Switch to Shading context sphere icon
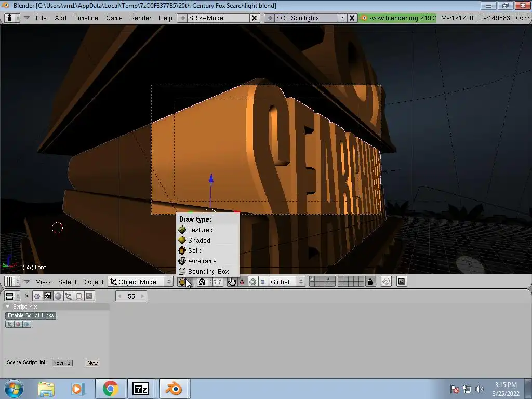The width and height of the screenshot is (532, 399). click(58, 296)
